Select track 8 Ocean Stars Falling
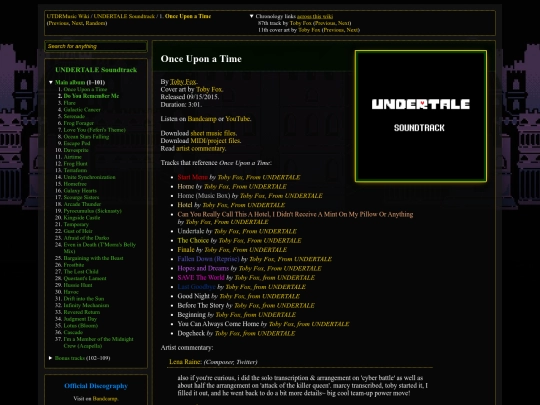 point(86,137)
